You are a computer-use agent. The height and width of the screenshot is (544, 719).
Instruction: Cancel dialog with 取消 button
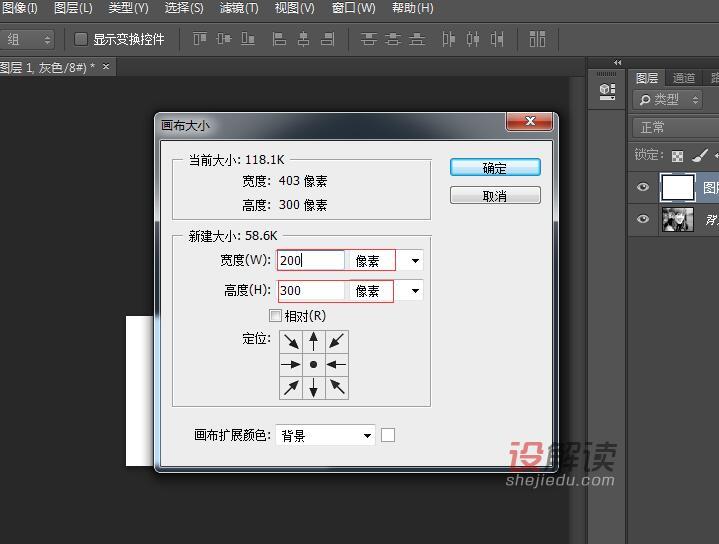point(495,195)
